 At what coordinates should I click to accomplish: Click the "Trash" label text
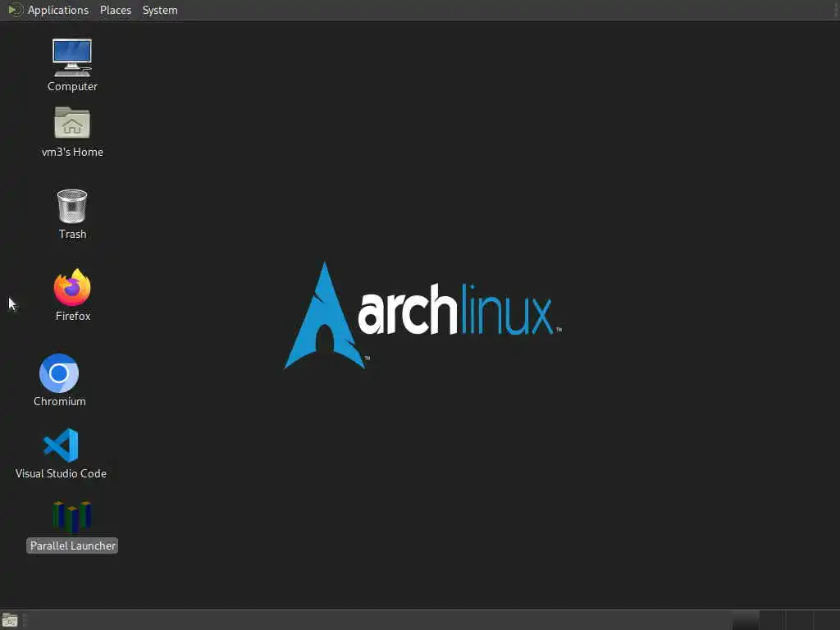click(x=72, y=234)
